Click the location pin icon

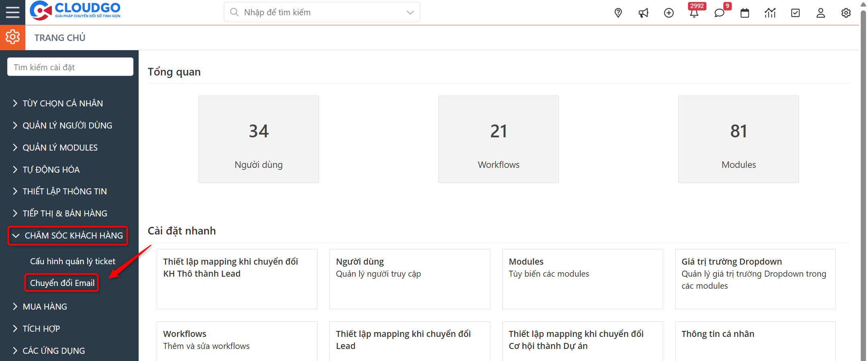click(x=618, y=13)
